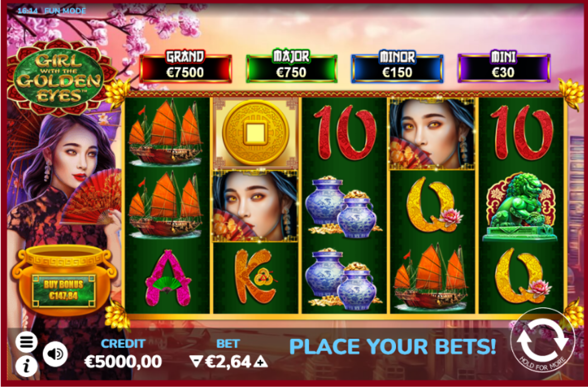Screen dimensions: 588x389
Task: Select the Mini €30 jackpot panel
Action: (x=504, y=68)
